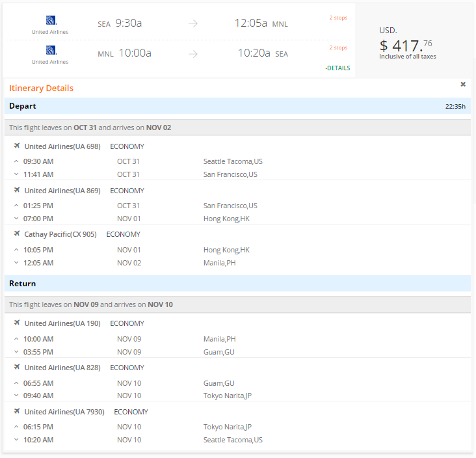
Task: Click arrow between SEA 9:30a and MNL
Action: (192, 23)
